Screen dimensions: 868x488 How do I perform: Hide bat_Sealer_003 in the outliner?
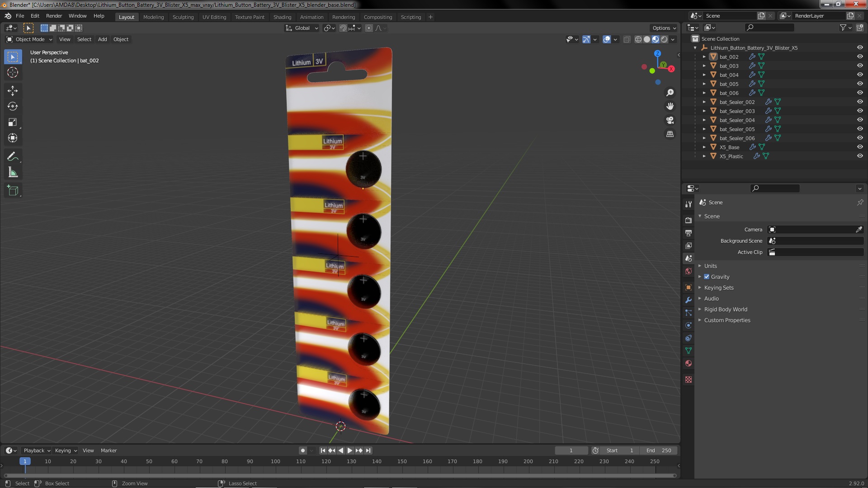[860, 111]
